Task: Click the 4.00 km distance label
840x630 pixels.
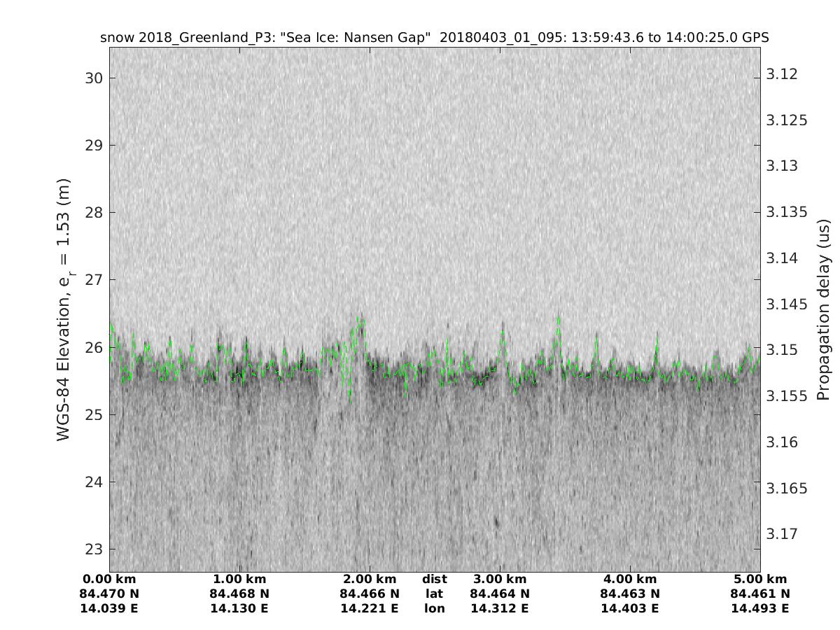Action: pyautogui.click(x=630, y=579)
